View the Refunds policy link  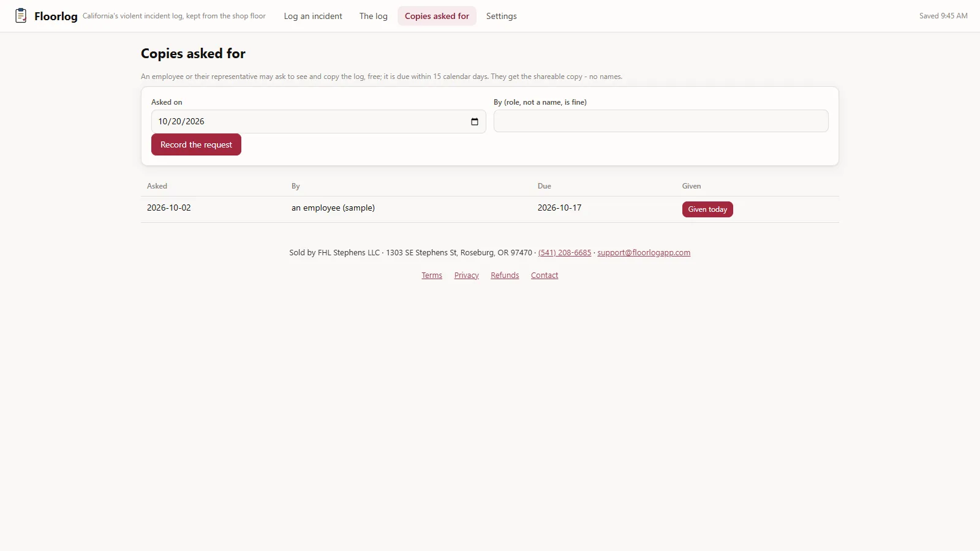click(505, 275)
